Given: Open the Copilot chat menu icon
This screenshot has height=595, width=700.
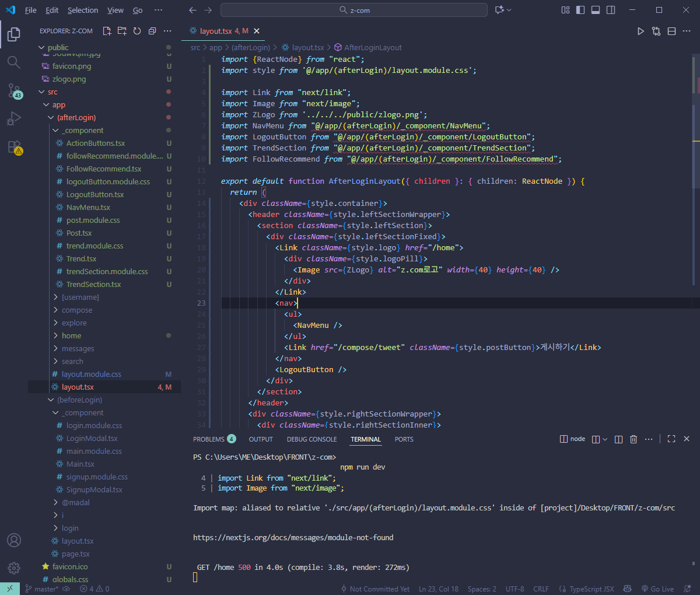Looking at the screenshot, I should click(x=503, y=10).
